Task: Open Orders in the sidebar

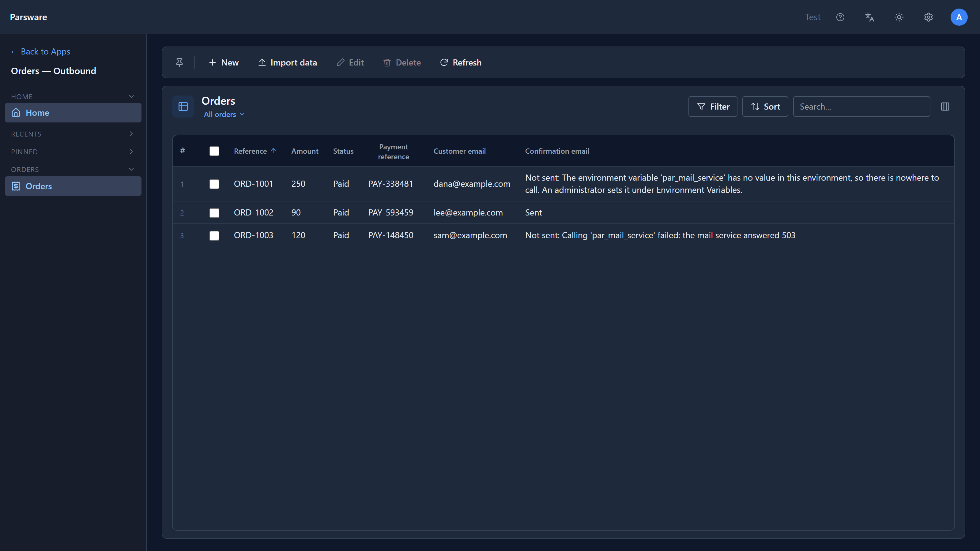Action: [x=73, y=186]
